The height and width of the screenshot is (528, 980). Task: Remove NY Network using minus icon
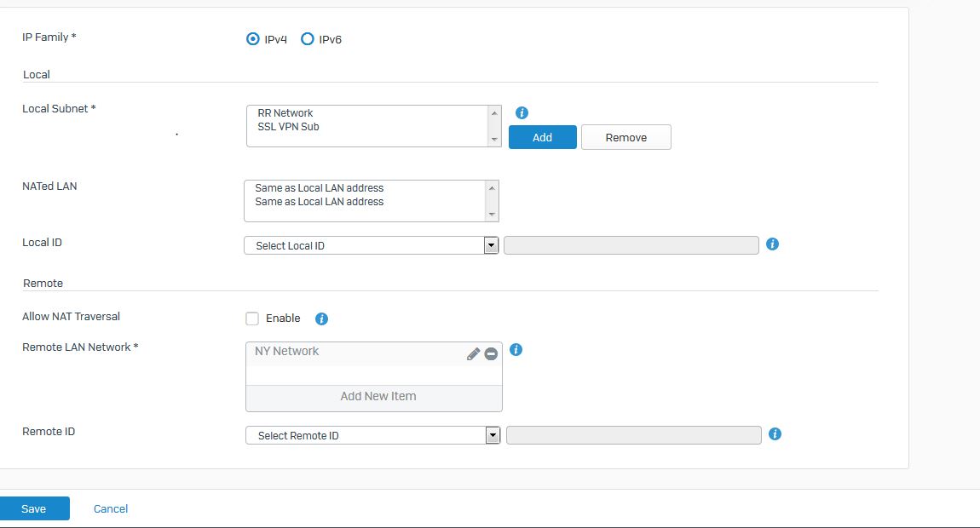(x=491, y=353)
